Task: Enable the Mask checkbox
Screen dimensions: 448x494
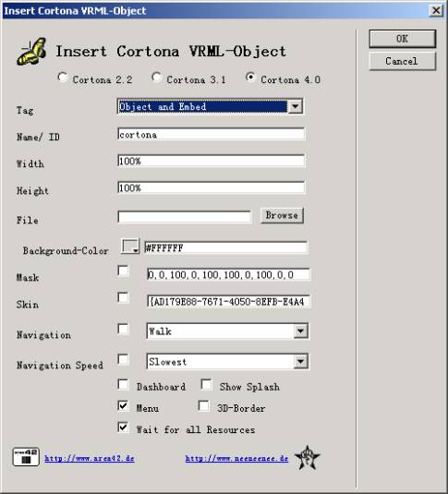Action: 123,271
